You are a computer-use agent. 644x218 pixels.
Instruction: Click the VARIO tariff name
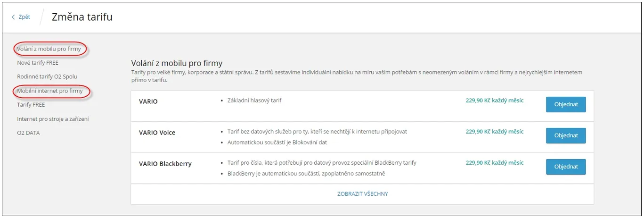tap(148, 101)
